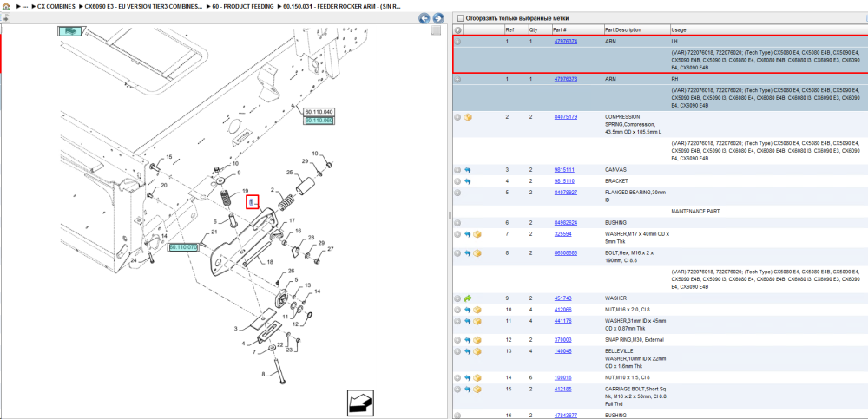Click the large arrow icon below diagram

358,402
